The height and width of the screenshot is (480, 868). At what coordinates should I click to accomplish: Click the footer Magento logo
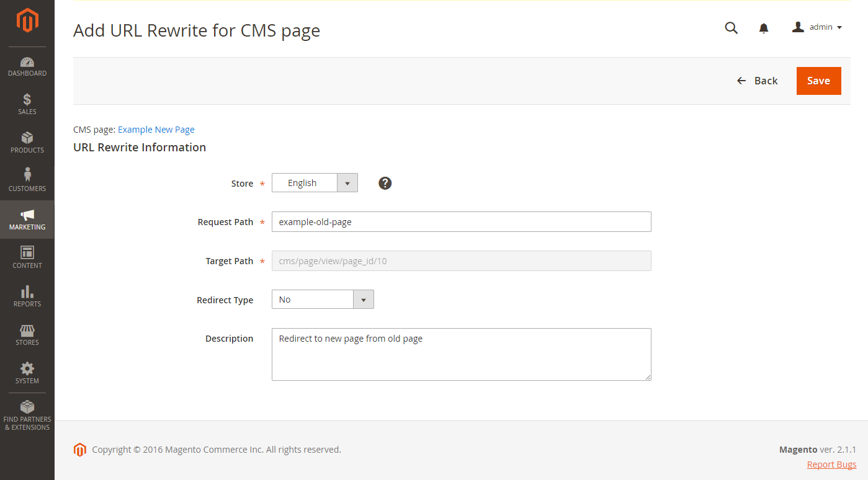click(x=79, y=450)
